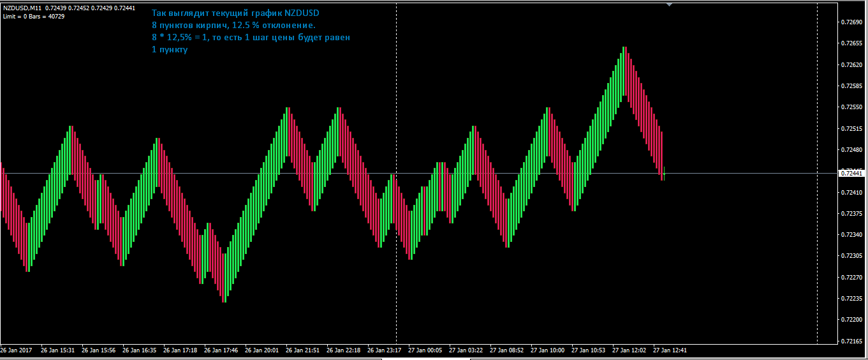The width and height of the screenshot is (868, 360).
Task: Select the annotation line 'Так выглядит текущий график NZDUSD'
Action: tap(236, 13)
